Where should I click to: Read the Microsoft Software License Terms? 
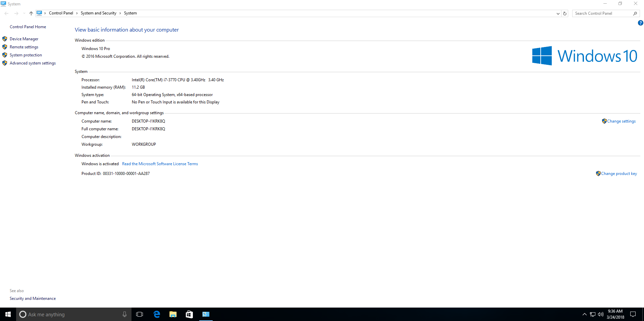click(x=160, y=164)
